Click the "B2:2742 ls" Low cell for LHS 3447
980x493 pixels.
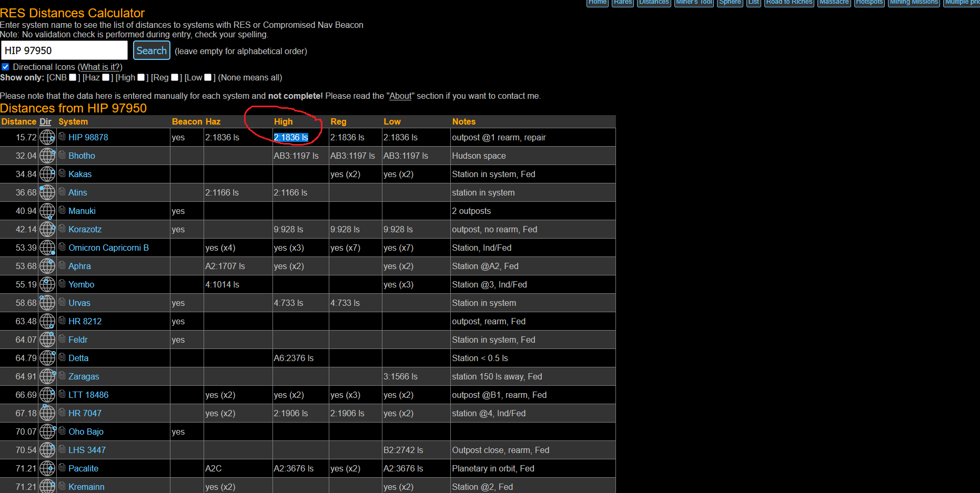click(x=403, y=450)
